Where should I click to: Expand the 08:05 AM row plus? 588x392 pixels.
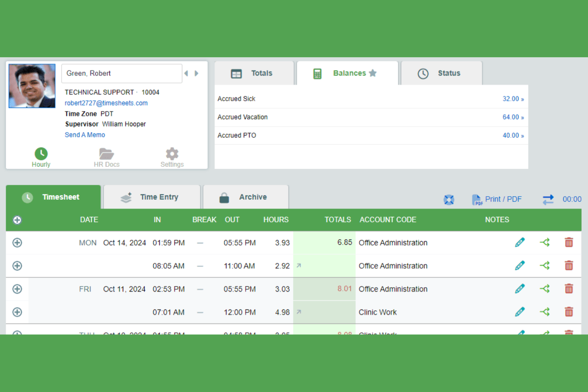click(x=17, y=266)
